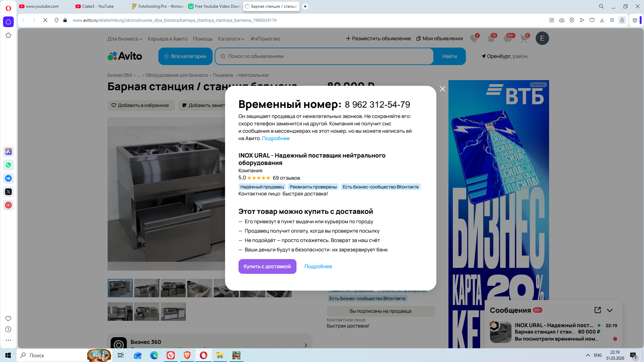Switch to the CJake3 - YouTube tab

pyautogui.click(x=98, y=6)
